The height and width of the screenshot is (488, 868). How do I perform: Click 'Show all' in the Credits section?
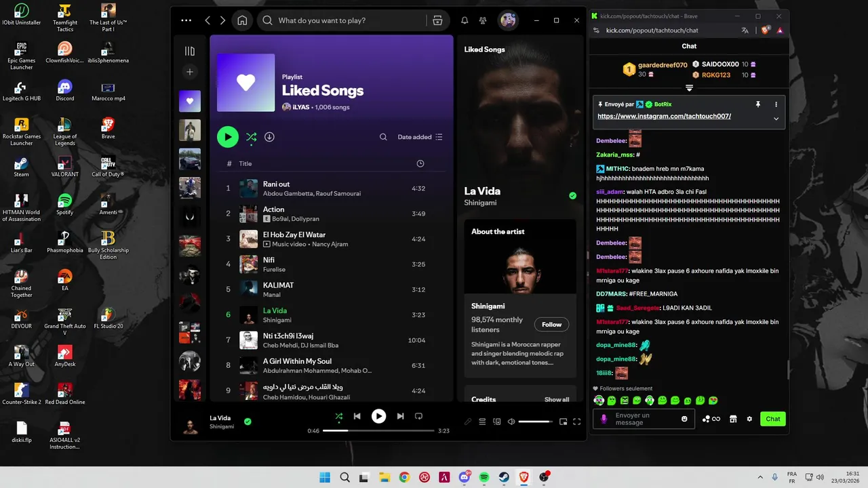tap(557, 399)
